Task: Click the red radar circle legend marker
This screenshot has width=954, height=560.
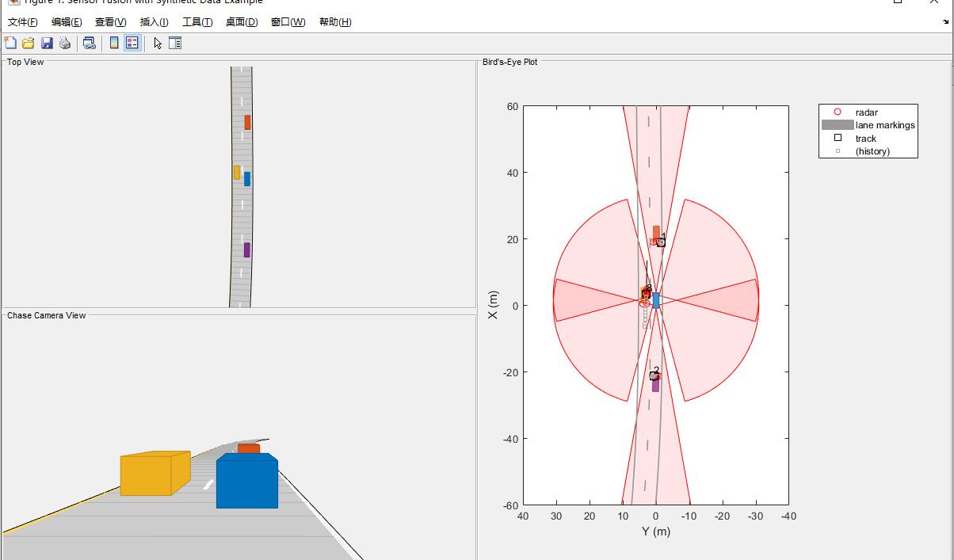Action: pyautogui.click(x=838, y=112)
